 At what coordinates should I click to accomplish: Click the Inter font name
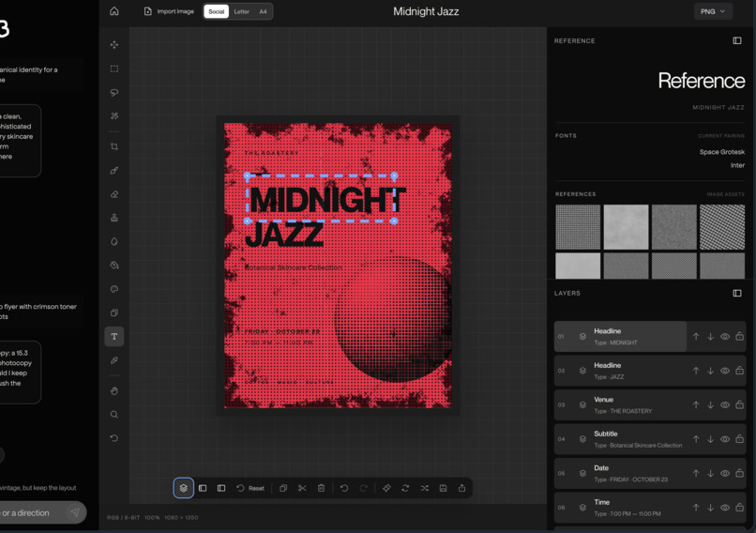point(737,165)
